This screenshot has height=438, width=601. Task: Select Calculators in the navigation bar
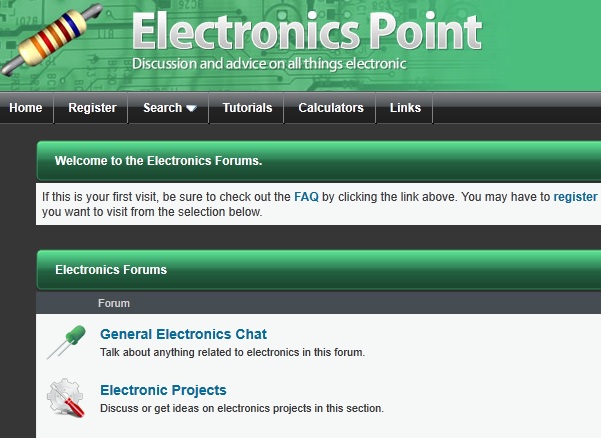(x=331, y=108)
